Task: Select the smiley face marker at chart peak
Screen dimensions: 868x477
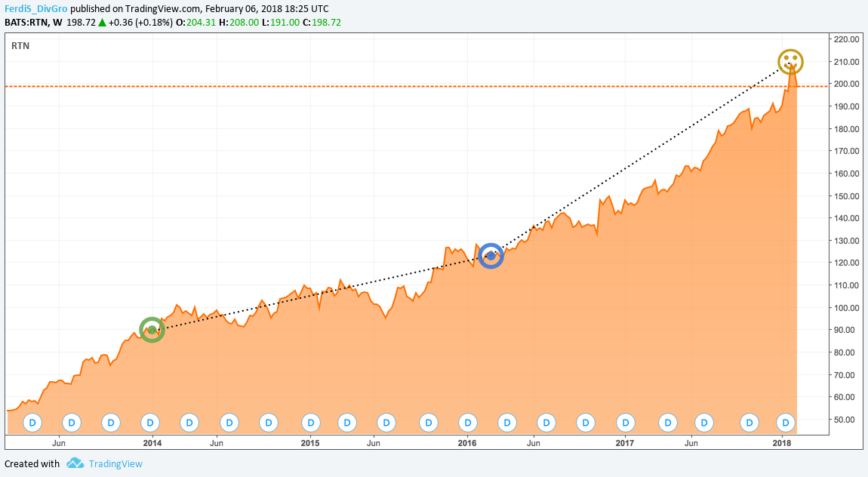Action: point(790,61)
